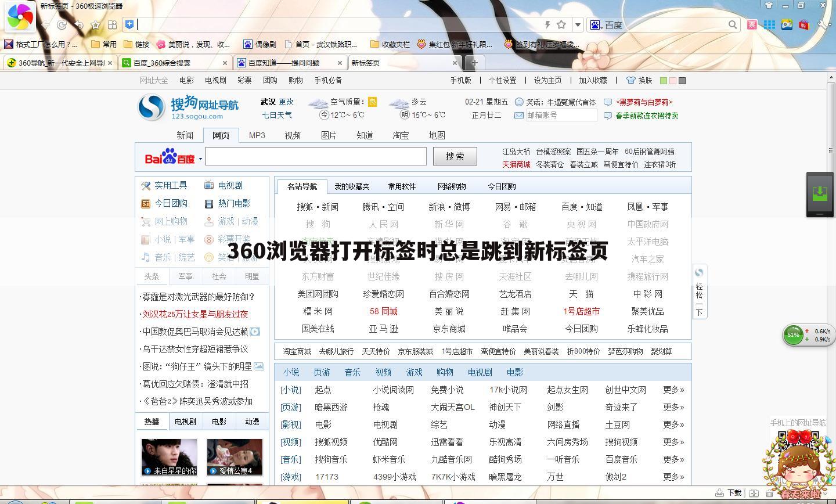Open the green phone download widget

[x=820, y=194]
